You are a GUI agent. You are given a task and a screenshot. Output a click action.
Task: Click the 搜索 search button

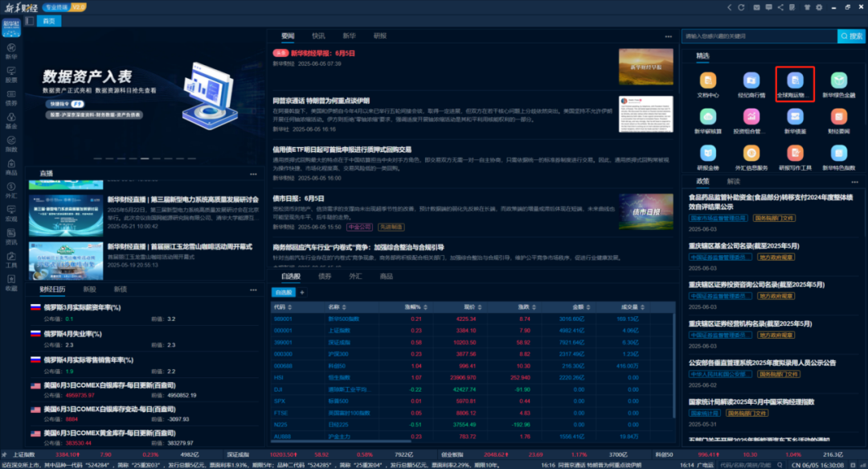click(x=850, y=35)
